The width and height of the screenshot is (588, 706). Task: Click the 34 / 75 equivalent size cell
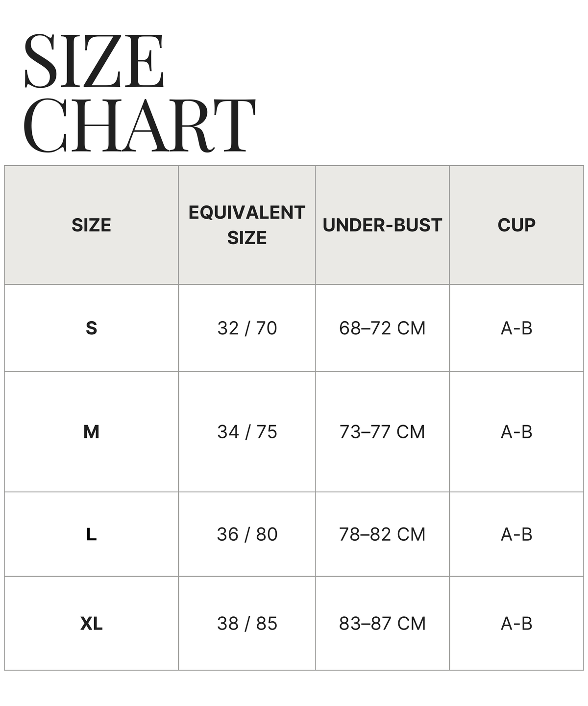click(x=247, y=432)
